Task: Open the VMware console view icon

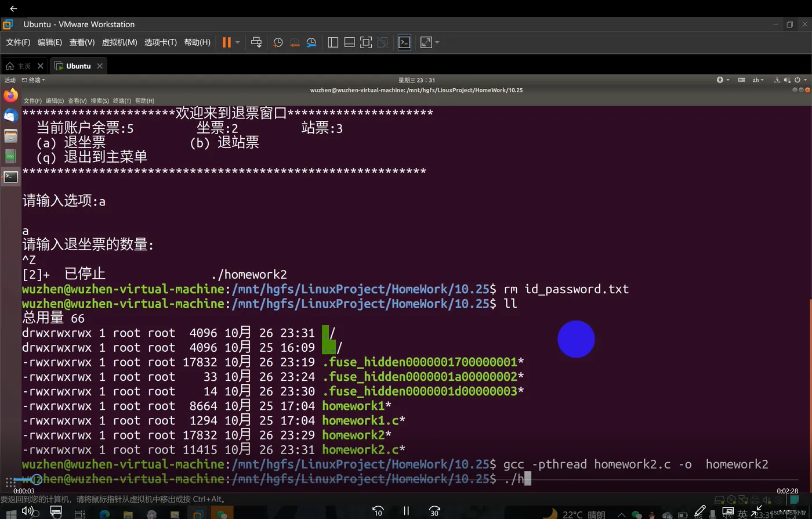Action: (404, 42)
